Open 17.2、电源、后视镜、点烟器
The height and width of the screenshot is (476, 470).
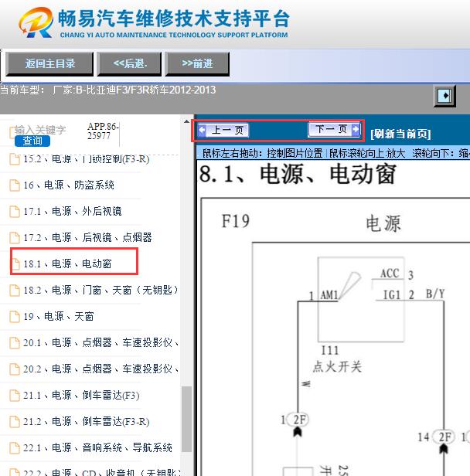[x=87, y=238]
